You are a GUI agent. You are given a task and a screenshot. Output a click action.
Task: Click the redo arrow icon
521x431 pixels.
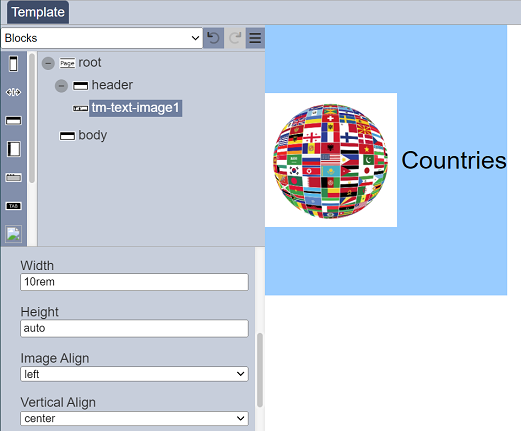pyautogui.click(x=235, y=38)
